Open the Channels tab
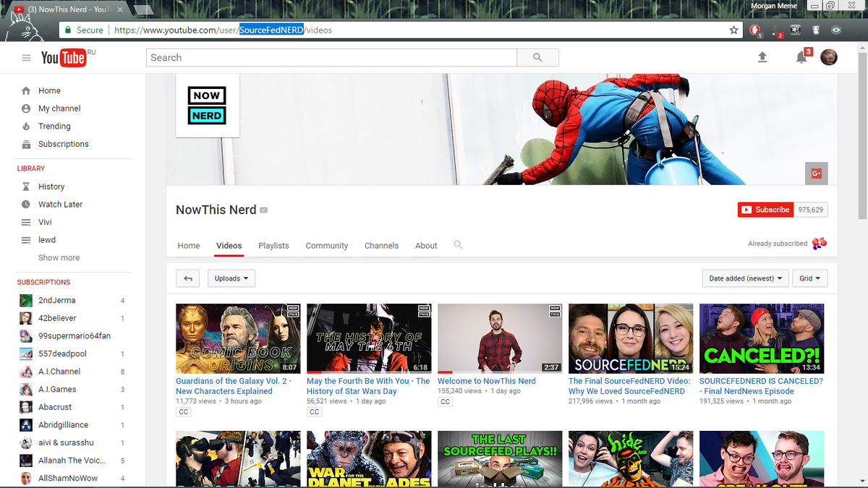 click(382, 246)
